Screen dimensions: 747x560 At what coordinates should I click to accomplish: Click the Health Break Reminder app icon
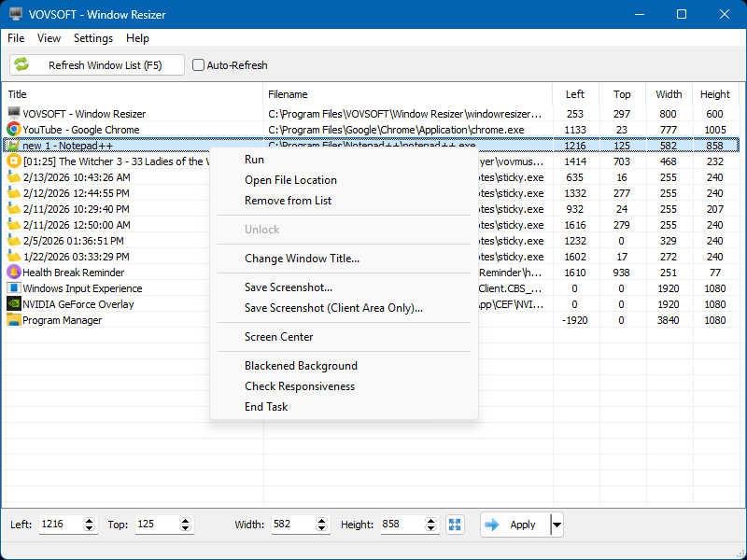[x=14, y=273]
